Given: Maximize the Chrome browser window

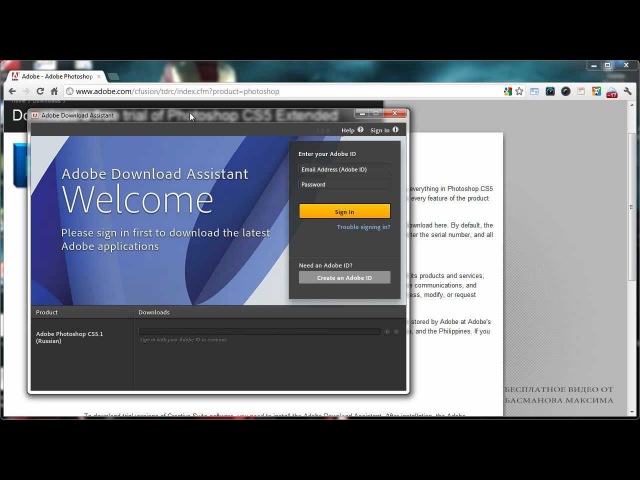Looking at the screenshot, I should pyautogui.click(x=608, y=65).
